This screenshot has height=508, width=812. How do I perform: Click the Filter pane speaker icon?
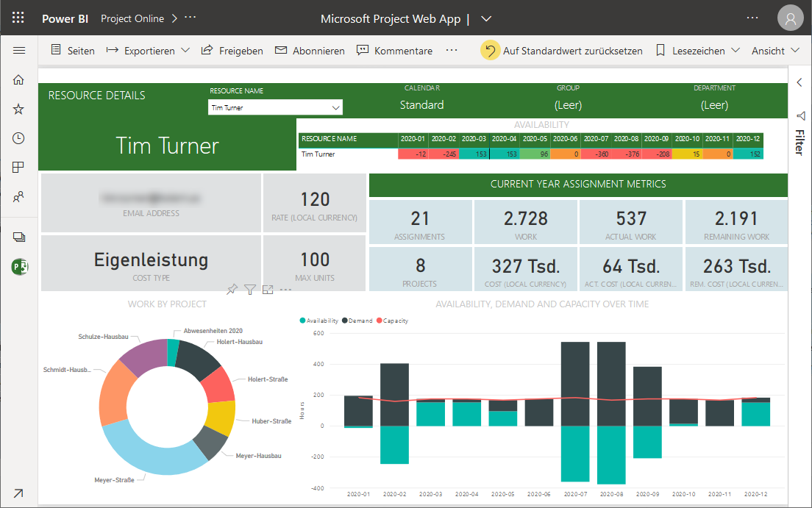[801, 115]
